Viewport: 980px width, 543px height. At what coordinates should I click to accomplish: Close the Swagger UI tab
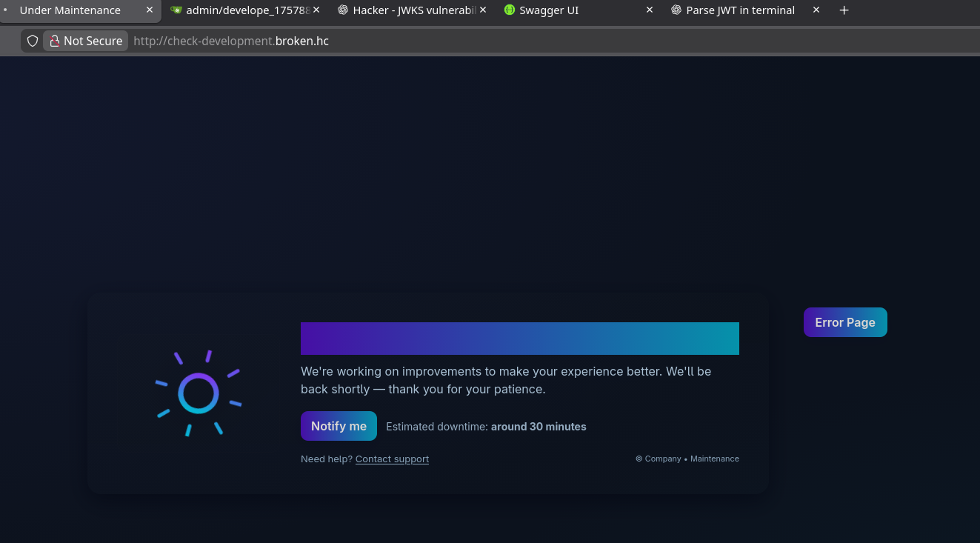[650, 10]
